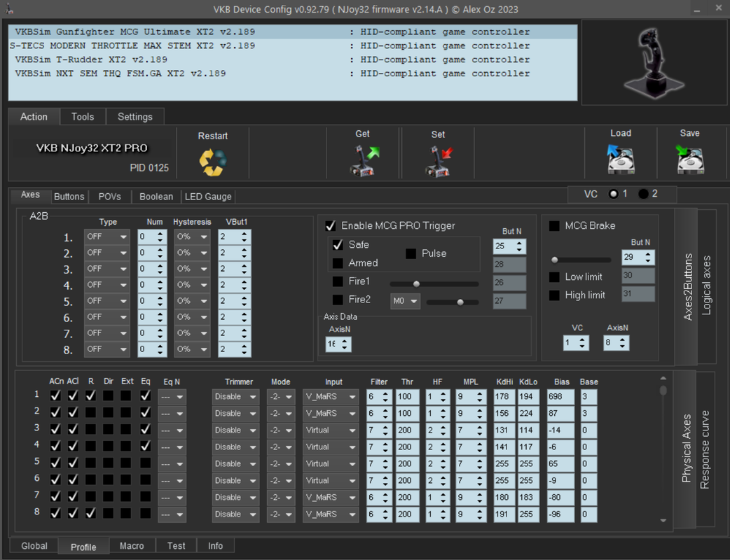Click the Save disk icon

tap(689, 159)
